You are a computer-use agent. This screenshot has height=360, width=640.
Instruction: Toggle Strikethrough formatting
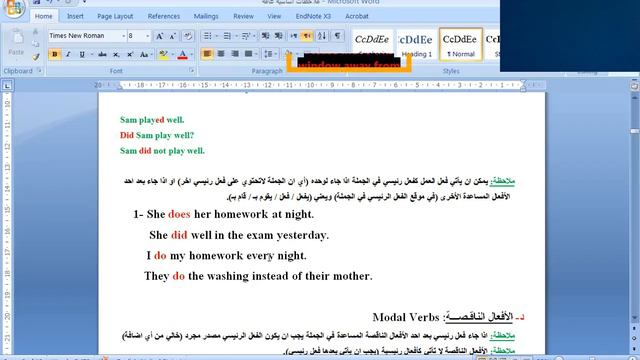[x=102, y=54]
